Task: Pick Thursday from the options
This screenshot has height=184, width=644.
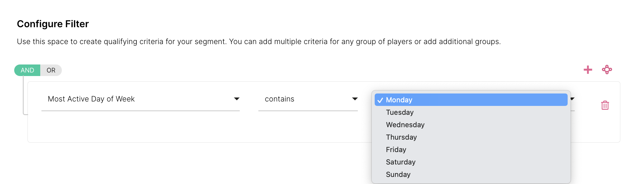Action: [401, 137]
